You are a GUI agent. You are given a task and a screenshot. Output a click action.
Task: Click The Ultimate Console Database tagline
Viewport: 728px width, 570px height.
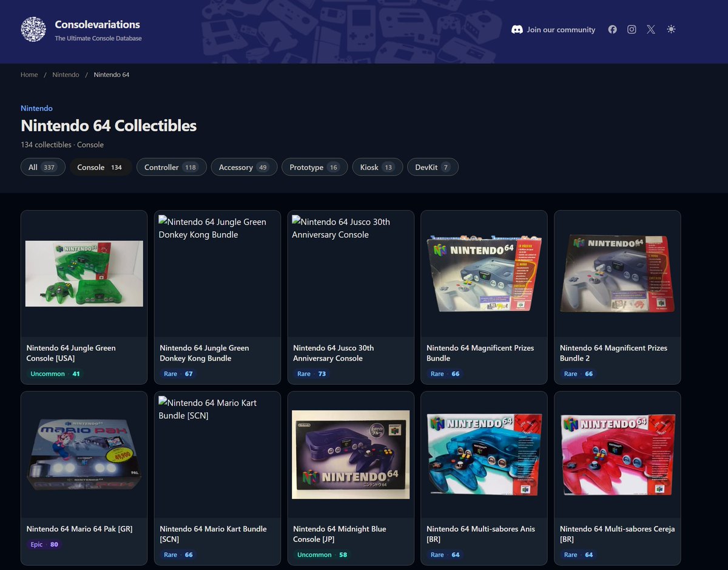98,38
